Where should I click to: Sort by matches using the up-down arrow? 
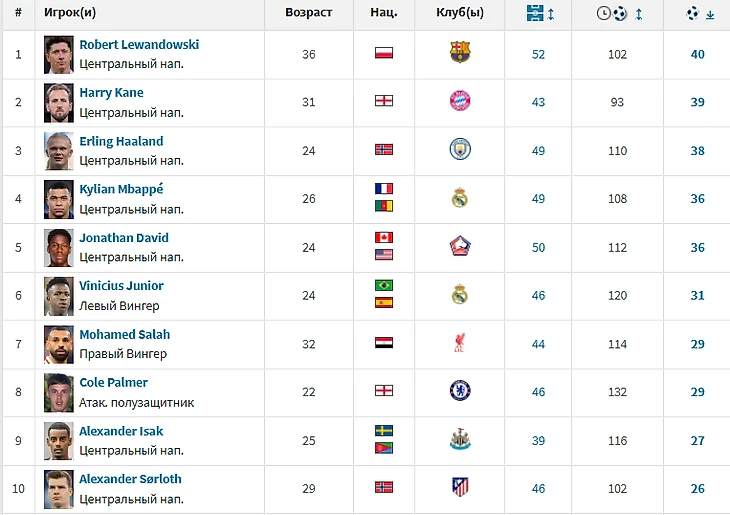(x=551, y=14)
